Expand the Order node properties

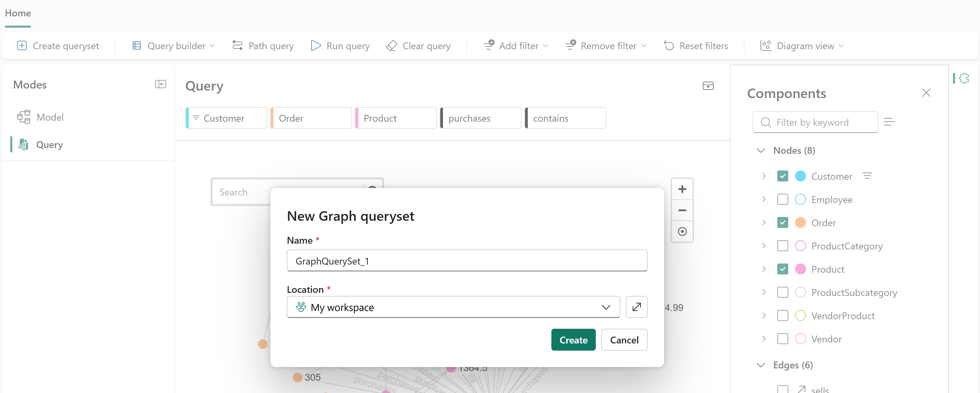[764, 222]
